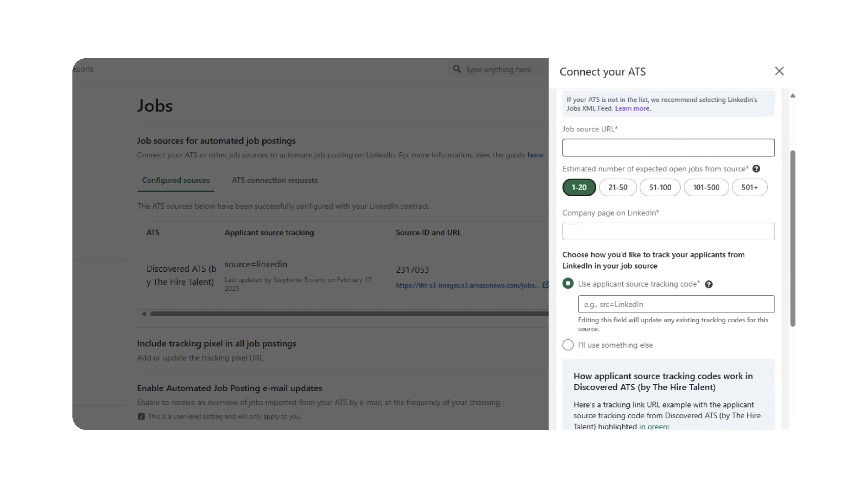Choose the 21-50 jobs range
The width and height of the screenshot is (868, 488).
[x=618, y=187]
